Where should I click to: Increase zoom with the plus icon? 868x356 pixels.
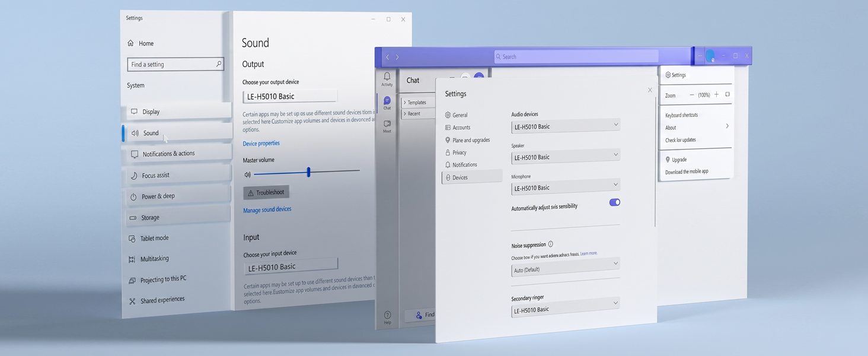pyautogui.click(x=716, y=94)
